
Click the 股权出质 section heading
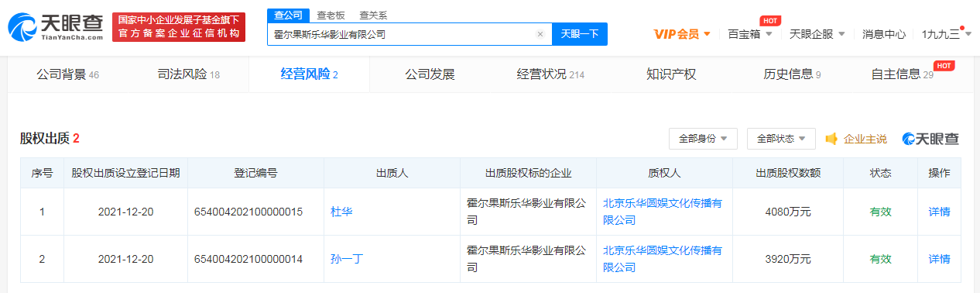coord(50,139)
